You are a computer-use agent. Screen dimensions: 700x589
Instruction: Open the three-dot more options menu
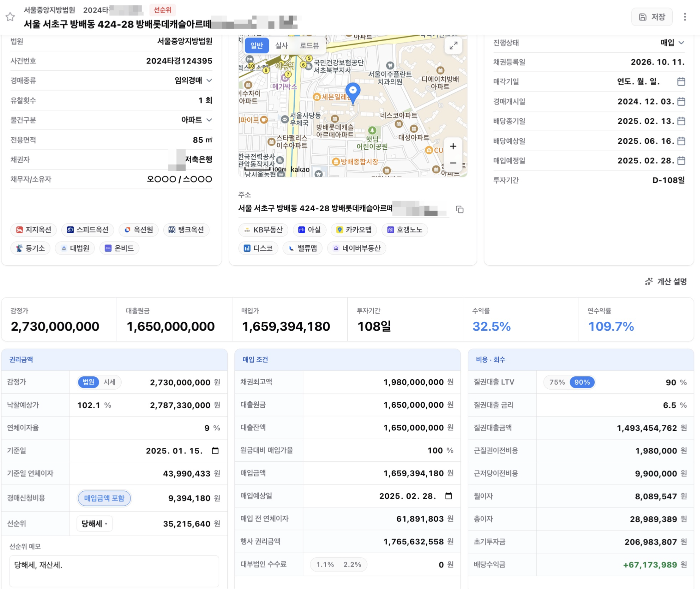pyautogui.click(x=684, y=17)
